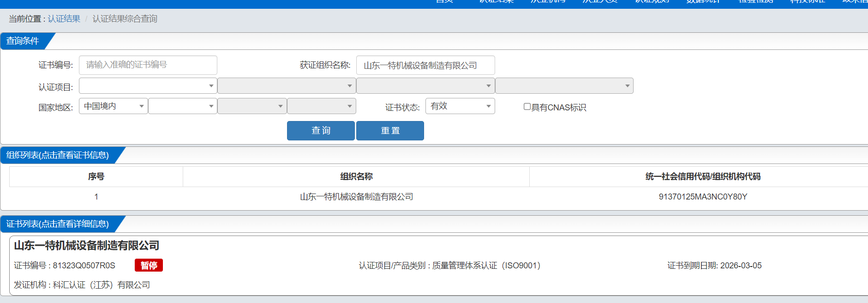
Task: Click the 证书列表 panel header
Action: [58, 224]
